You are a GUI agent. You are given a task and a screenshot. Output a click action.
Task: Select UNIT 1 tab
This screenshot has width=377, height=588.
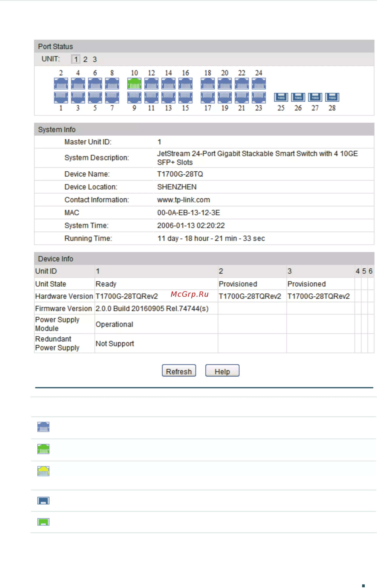76,59
